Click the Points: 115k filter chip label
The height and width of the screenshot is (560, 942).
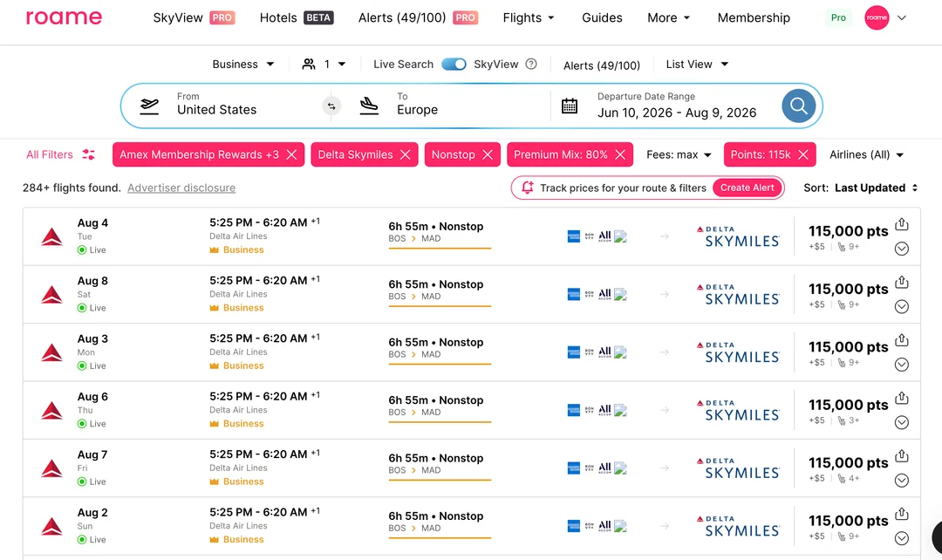click(761, 154)
